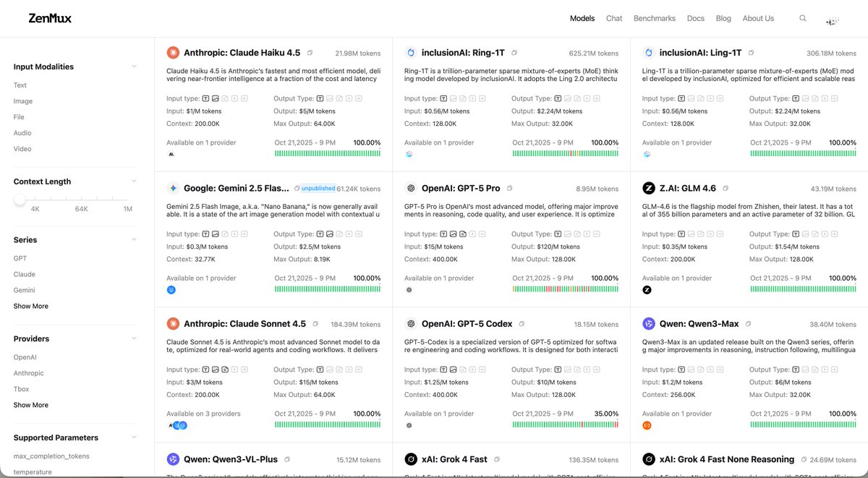Click the Anthropic logo on Claude Haiku 4.5
This screenshot has width=868, height=478.
173,53
